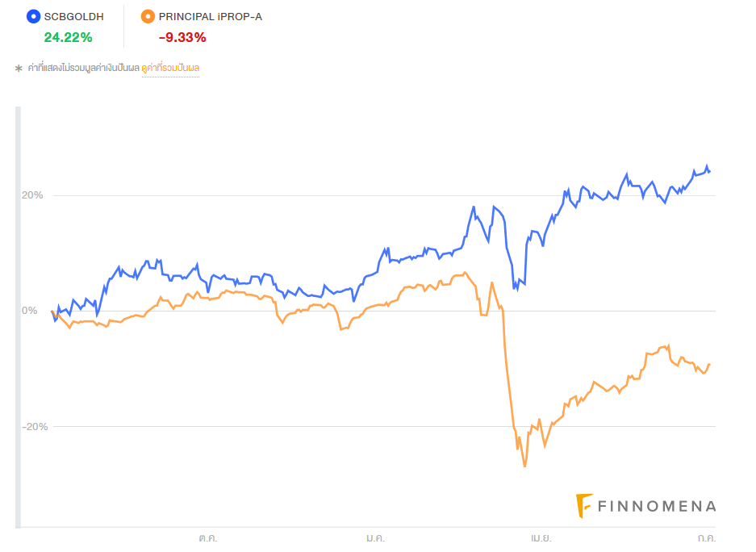Click the FINNOMENA logo icon
756x552 pixels.
[584, 506]
